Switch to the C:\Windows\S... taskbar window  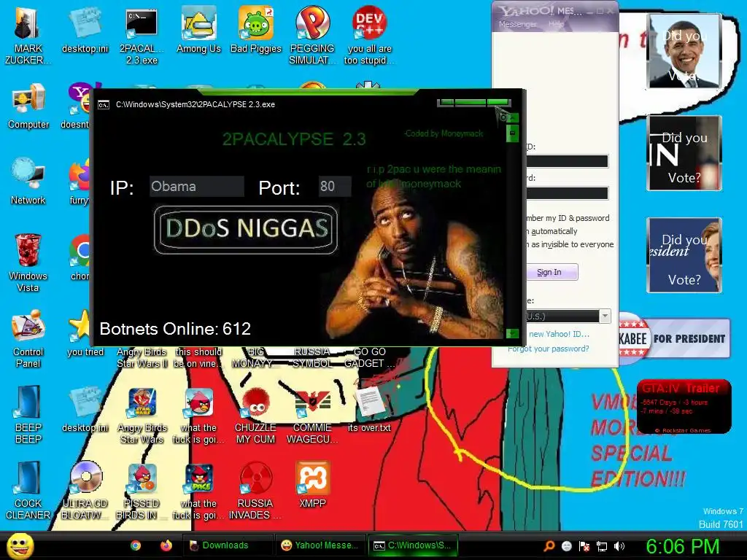click(x=413, y=545)
